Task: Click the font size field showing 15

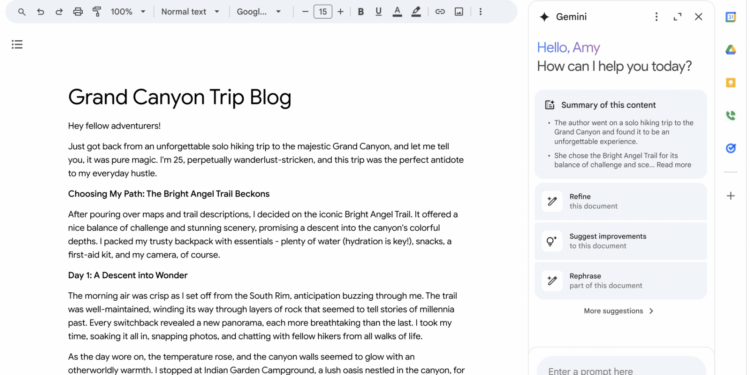Action: point(323,11)
